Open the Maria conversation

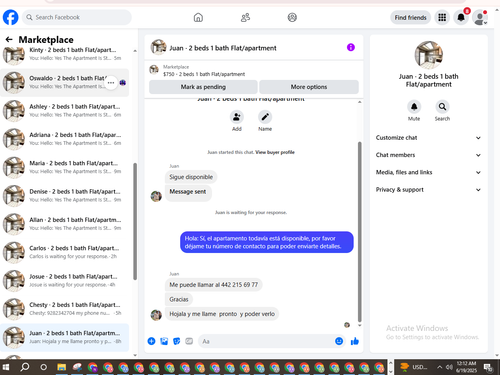tap(64, 167)
